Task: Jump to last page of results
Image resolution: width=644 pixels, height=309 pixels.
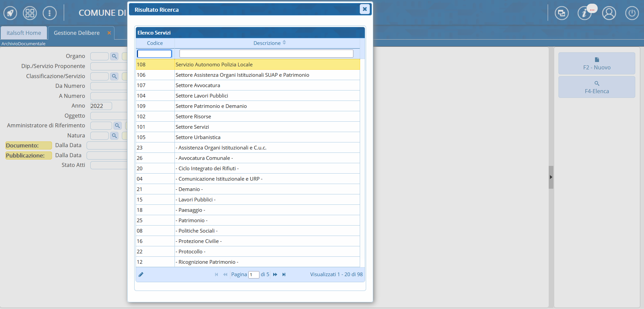Action: [284, 274]
